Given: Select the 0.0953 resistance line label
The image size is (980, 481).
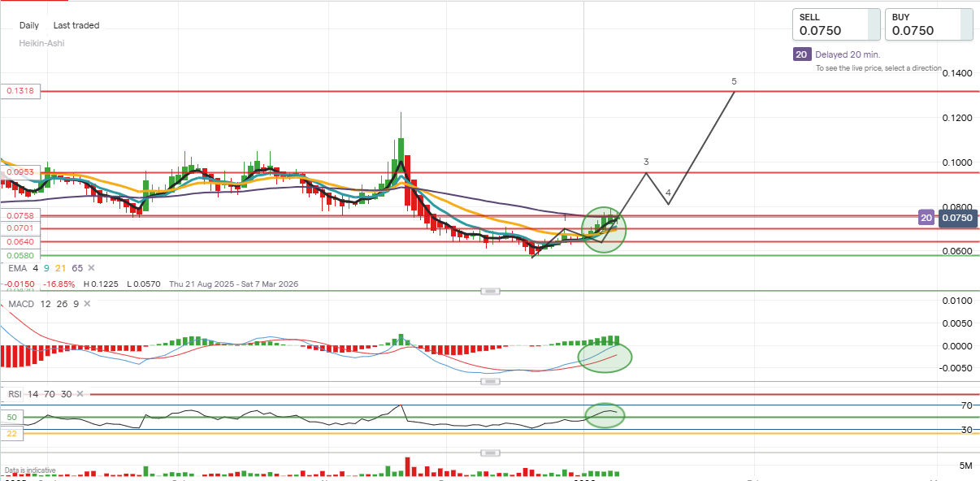Looking at the screenshot, I should (x=20, y=172).
